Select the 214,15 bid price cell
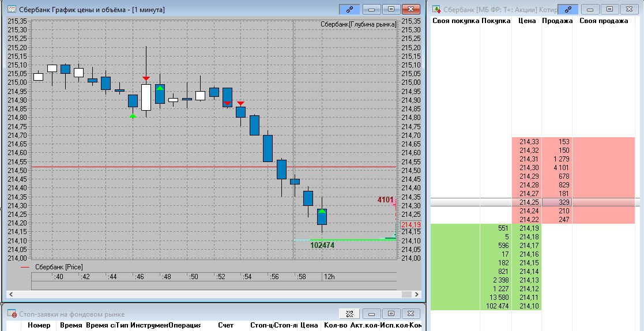 527,263
